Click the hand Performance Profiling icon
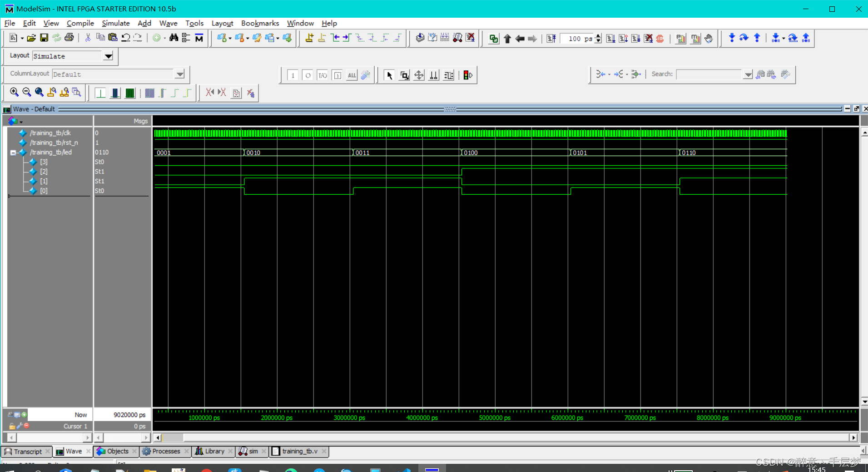Viewport: 868px width, 472px height. (709, 39)
